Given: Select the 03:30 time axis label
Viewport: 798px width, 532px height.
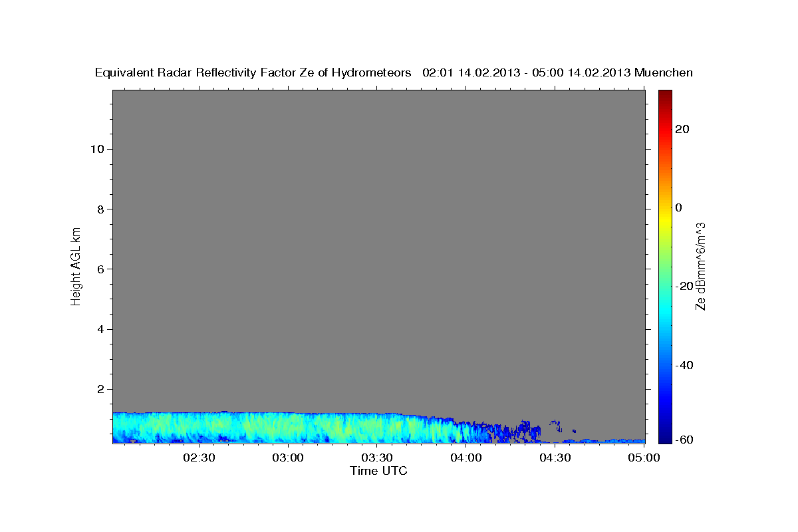Looking at the screenshot, I should pos(377,458).
